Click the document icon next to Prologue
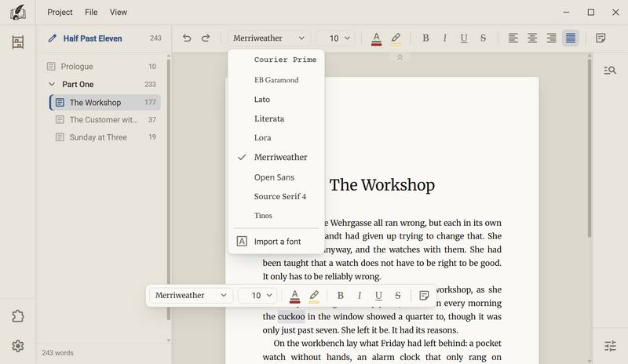This screenshot has width=628, height=364. click(51, 67)
